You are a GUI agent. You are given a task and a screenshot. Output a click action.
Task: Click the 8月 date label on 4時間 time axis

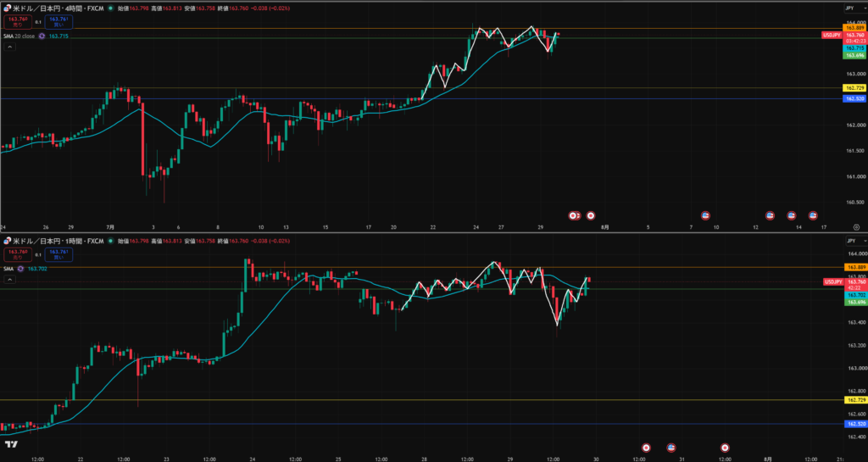(x=605, y=227)
